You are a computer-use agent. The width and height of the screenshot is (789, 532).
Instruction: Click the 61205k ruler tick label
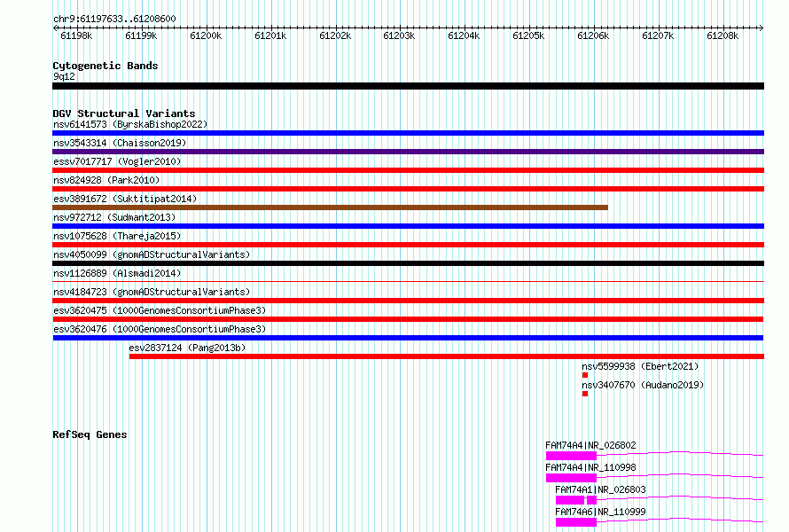(x=528, y=35)
